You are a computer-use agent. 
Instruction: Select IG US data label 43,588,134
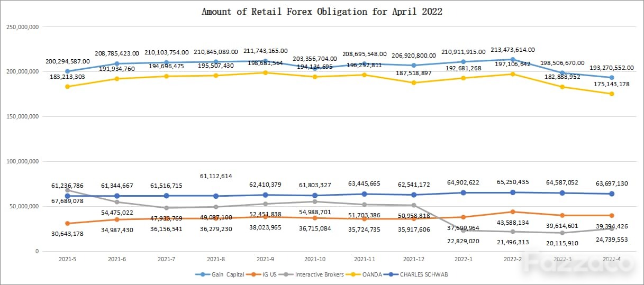tap(513, 223)
